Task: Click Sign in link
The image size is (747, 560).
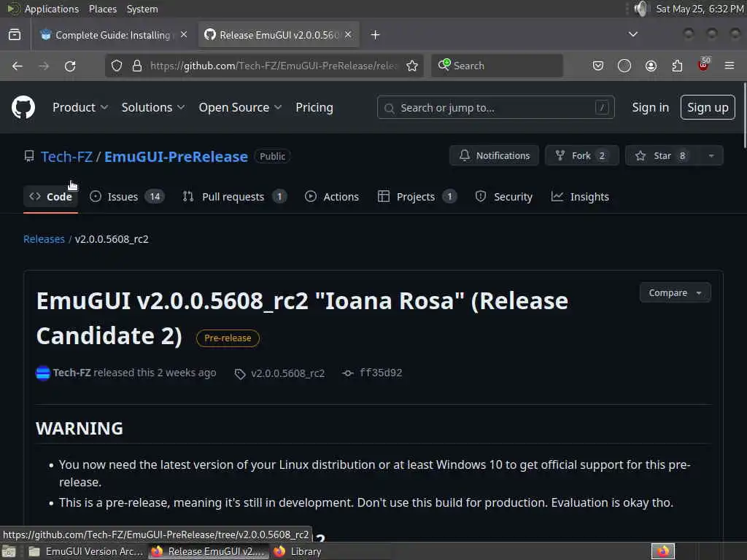Action: pos(650,108)
